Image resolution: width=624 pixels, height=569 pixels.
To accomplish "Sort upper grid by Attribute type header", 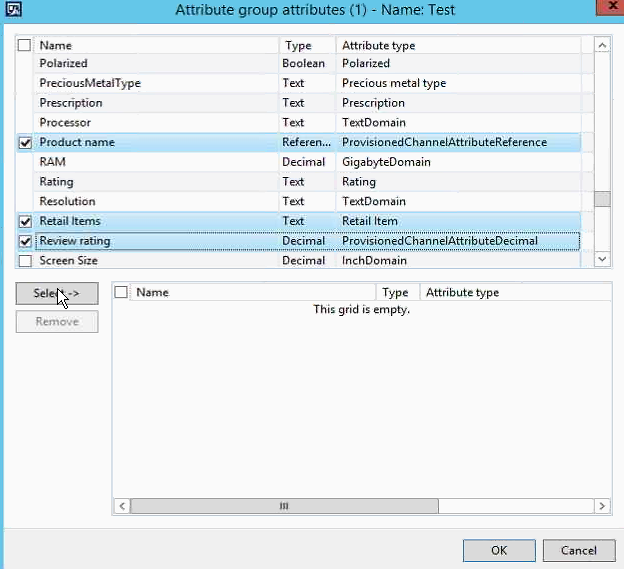I will tap(458, 45).
